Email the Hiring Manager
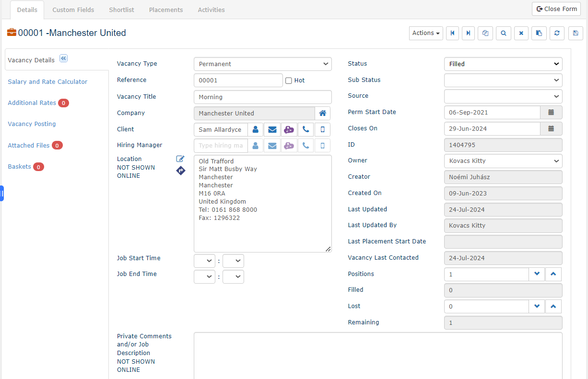Screen dimensions: 588x379 (x=272, y=146)
